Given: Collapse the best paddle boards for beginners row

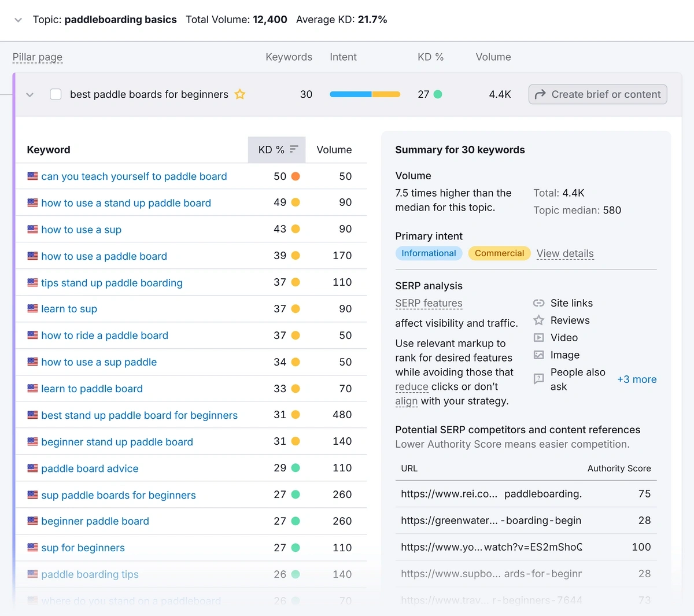Looking at the screenshot, I should point(30,95).
